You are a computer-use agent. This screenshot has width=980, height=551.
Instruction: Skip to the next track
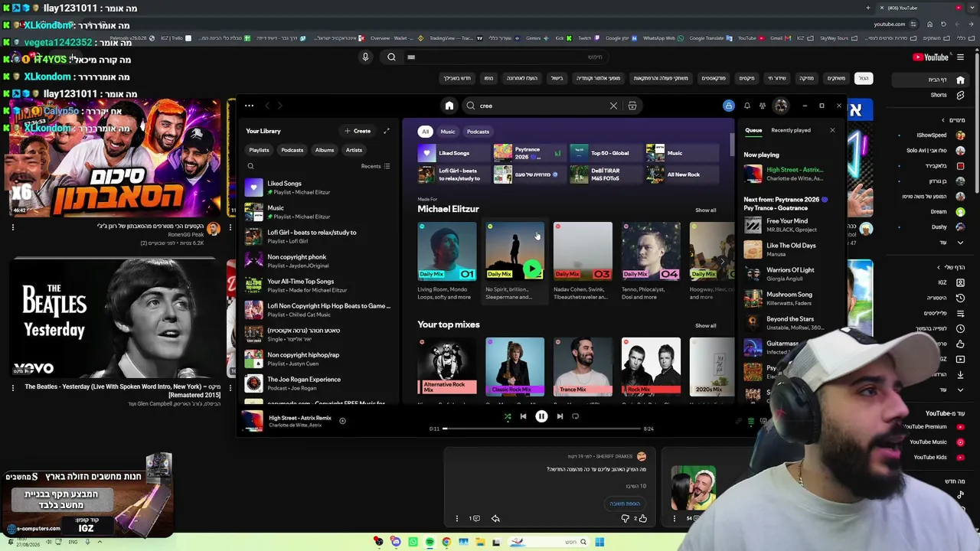coord(560,416)
